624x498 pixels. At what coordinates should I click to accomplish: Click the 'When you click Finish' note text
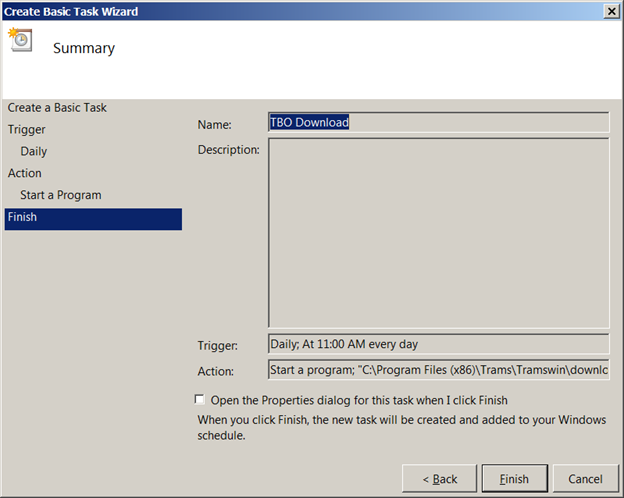pos(402,428)
